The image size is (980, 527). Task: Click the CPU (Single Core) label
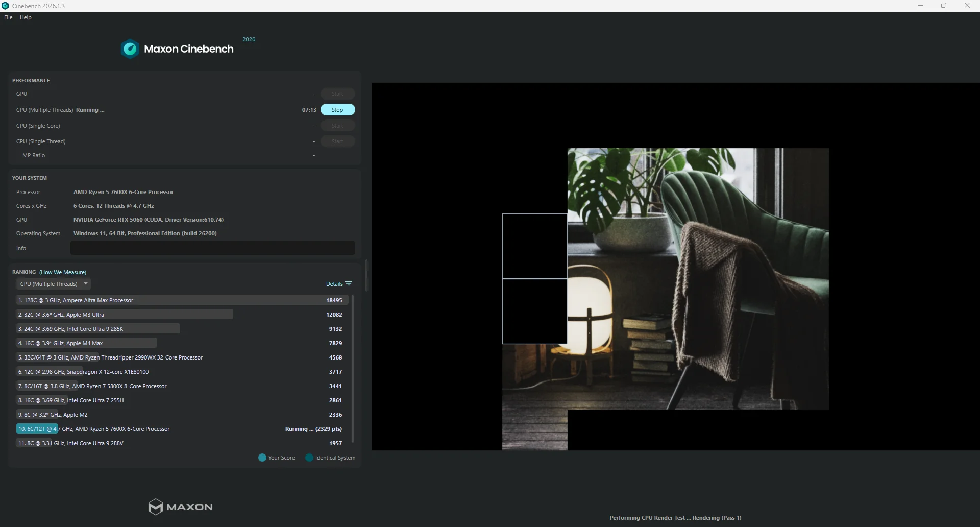(38, 126)
